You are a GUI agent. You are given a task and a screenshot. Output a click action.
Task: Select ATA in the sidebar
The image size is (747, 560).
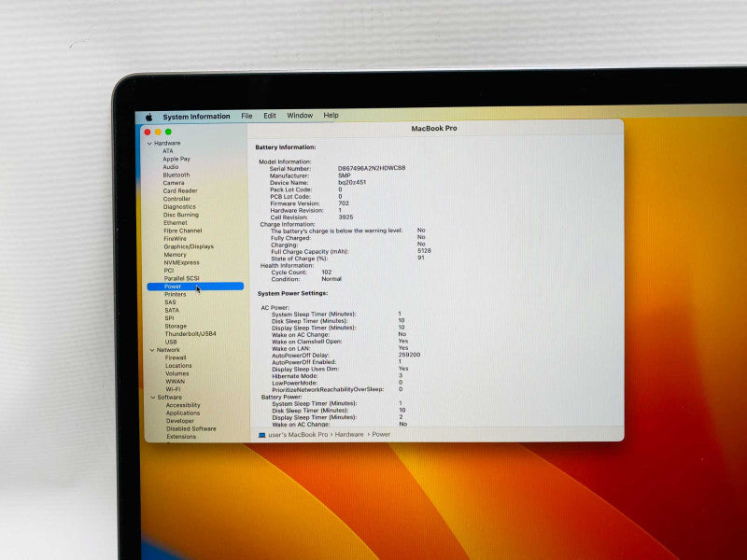tap(168, 151)
